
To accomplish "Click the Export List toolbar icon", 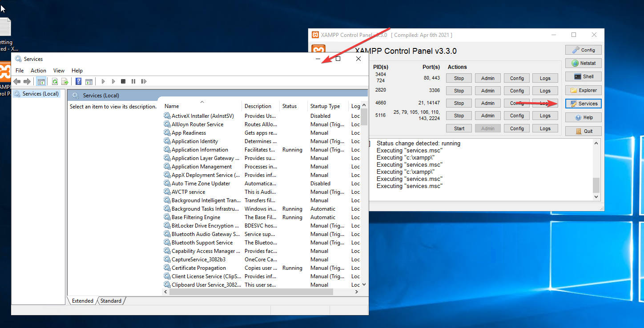I will (65, 81).
